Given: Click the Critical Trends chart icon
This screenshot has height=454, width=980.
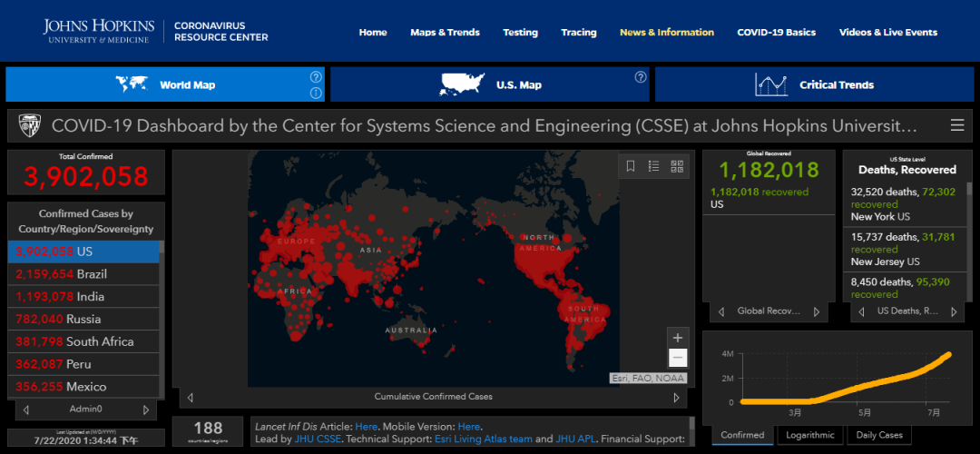Looking at the screenshot, I should [770, 84].
